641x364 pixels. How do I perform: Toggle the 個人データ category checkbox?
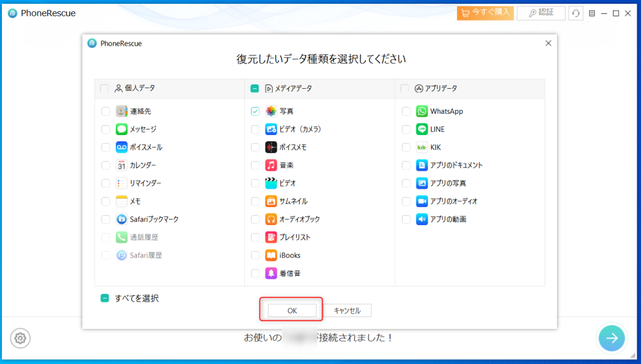[x=105, y=88]
